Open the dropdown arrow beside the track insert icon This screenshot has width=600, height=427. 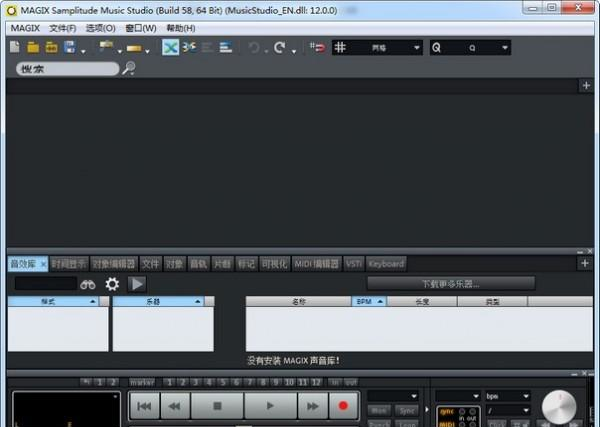click(x=119, y=51)
